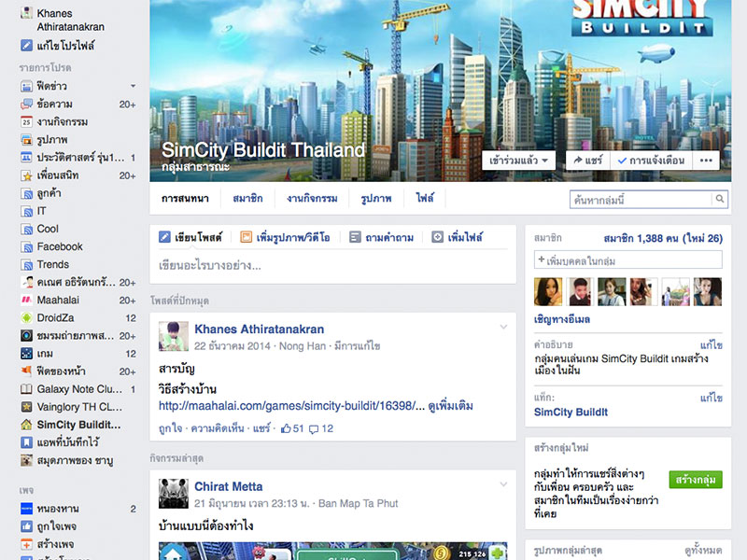747x560 pixels.
Task: Open options chevron on Chirat Metta post
Action: (x=503, y=484)
